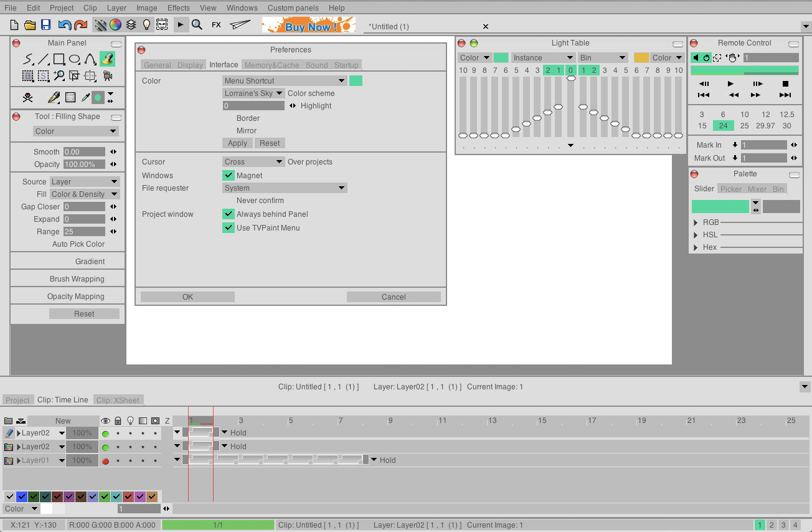Image resolution: width=812 pixels, height=532 pixels.
Task: Expand the RGB section in Palette
Action: coord(696,222)
